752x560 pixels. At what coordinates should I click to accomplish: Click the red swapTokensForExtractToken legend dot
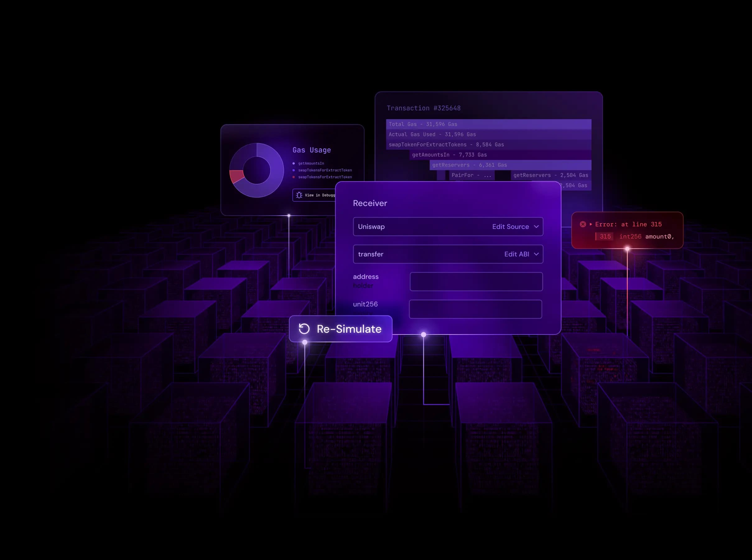pos(294,177)
